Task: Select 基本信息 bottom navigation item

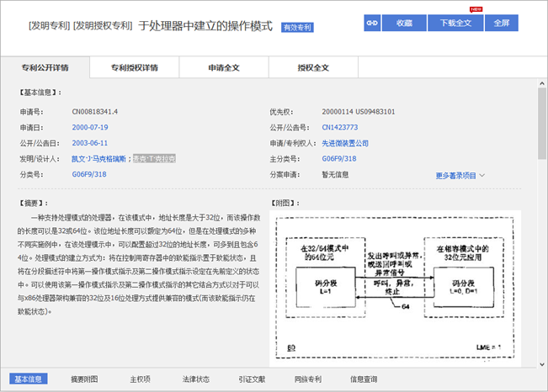Action: coord(29,379)
